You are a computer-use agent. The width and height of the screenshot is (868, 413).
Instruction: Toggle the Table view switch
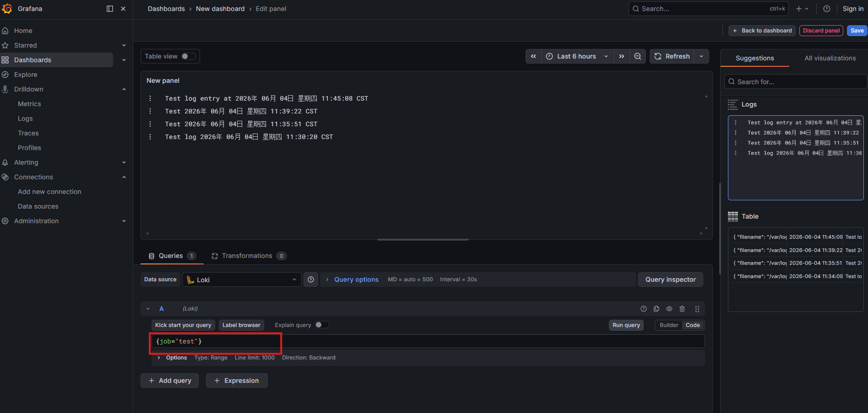(188, 56)
